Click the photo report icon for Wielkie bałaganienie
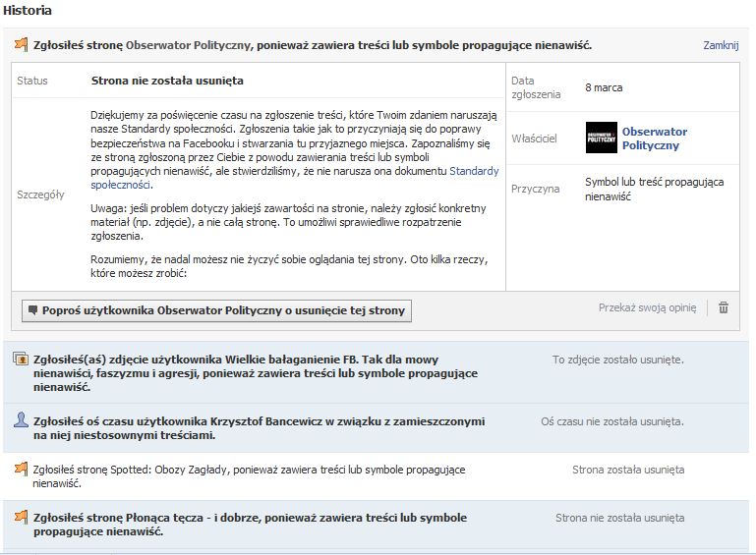The height and width of the screenshot is (555, 756). (21, 360)
